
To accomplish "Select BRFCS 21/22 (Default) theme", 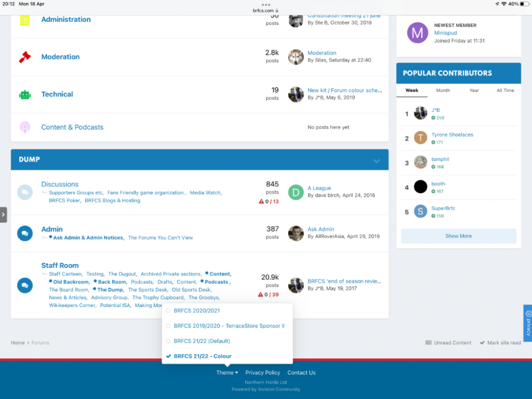I will pyautogui.click(x=202, y=341).
